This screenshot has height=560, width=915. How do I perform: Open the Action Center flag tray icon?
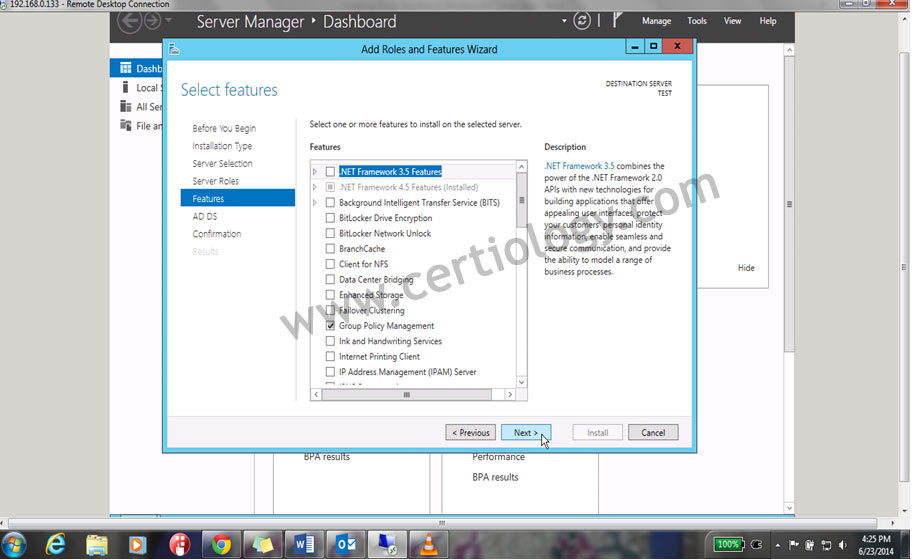coord(794,545)
